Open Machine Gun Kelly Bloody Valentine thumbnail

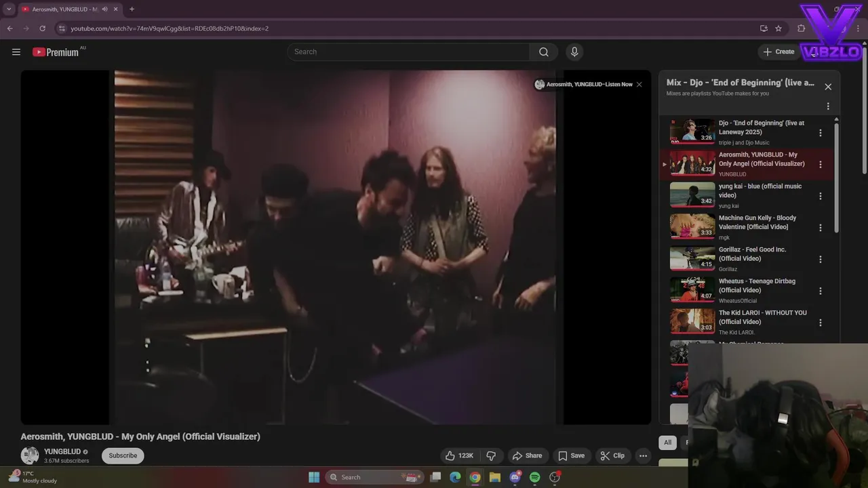point(692,227)
